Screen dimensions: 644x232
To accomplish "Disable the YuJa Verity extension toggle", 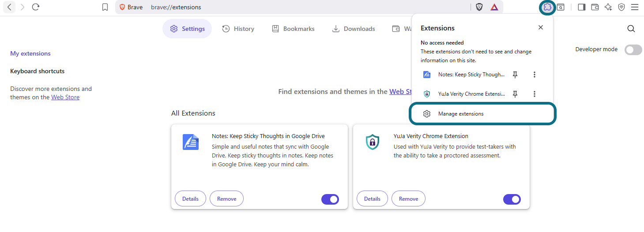I will (x=512, y=199).
